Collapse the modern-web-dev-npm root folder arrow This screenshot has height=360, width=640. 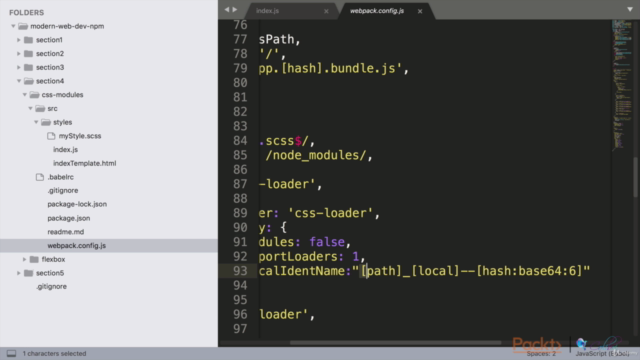pos(13,26)
